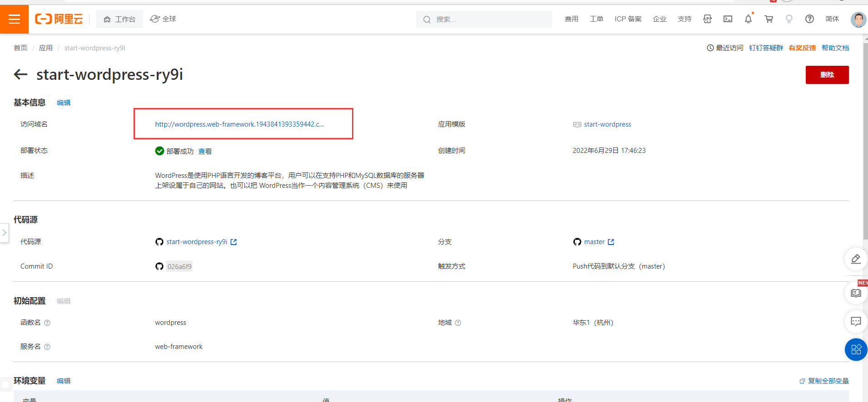The height and width of the screenshot is (402, 868).
Task: Click the blue floating apps button
Action: coord(856,350)
